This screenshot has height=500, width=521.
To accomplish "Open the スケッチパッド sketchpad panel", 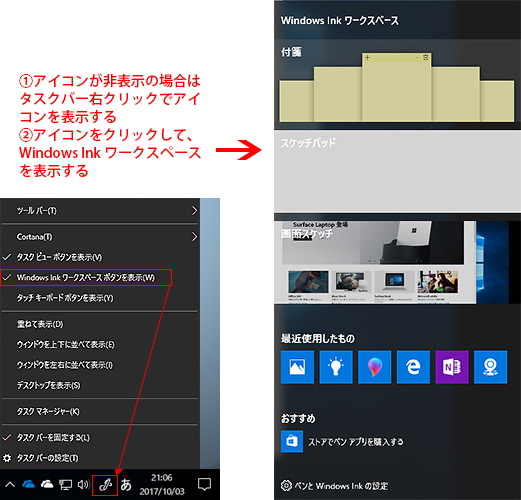I will 397,171.
